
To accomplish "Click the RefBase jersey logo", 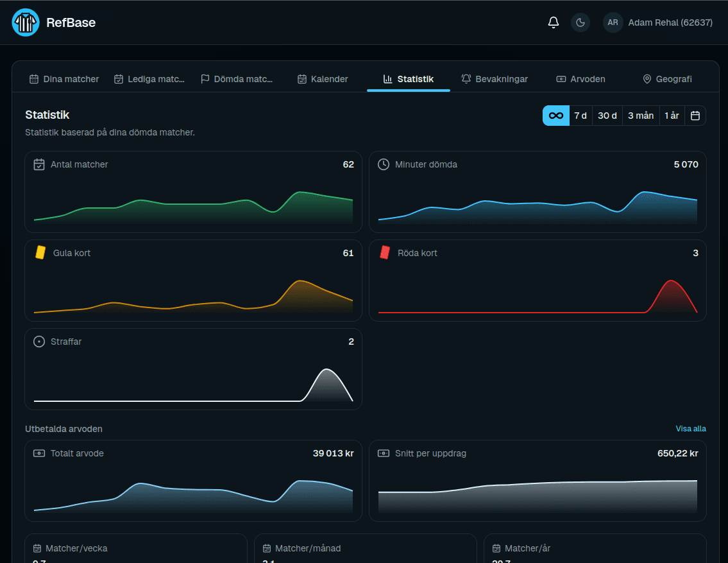I will pos(26,22).
